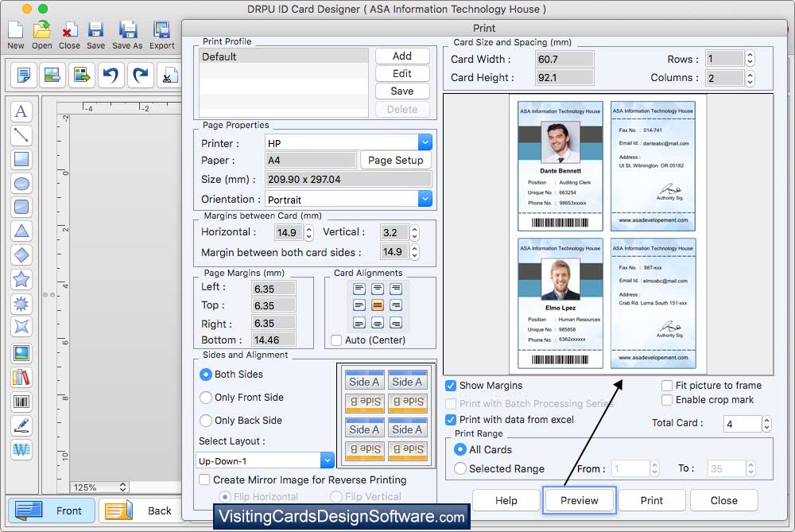Image resolution: width=795 pixels, height=532 pixels.
Task: Click the Preview button
Action: [579, 500]
